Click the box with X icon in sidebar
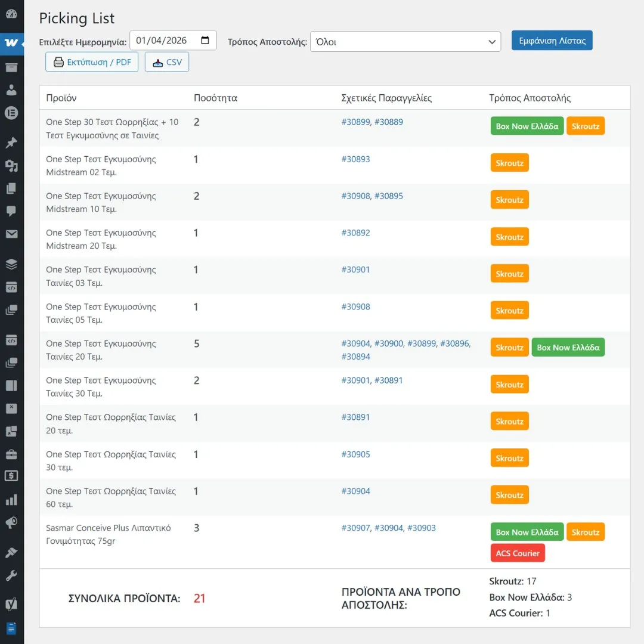Screen dimensions: 644x644 (x=11, y=408)
